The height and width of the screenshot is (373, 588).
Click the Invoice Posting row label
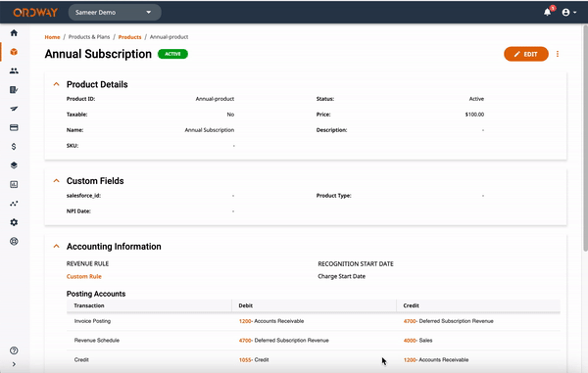pos(92,321)
